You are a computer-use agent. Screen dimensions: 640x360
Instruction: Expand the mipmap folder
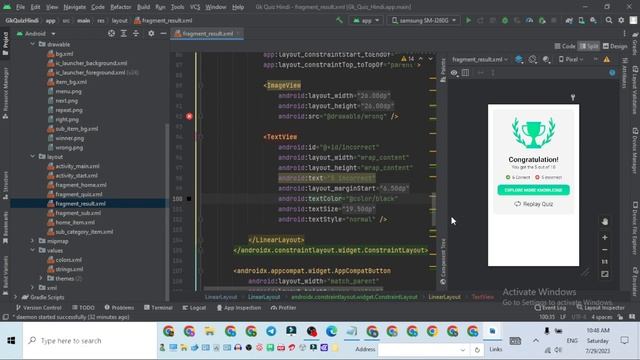point(33,241)
